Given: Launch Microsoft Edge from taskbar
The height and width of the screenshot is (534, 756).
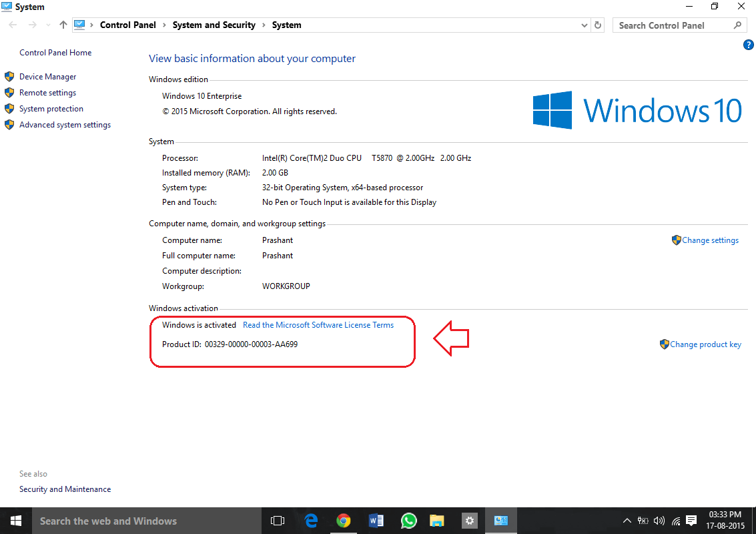Looking at the screenshot, I should [x=312, y=521].
